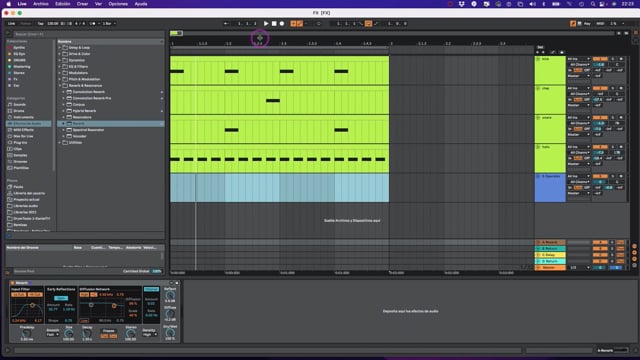The width and height of the screenshot is (640, 360).
Task: Collapse the Reverb & Resonance folder
Action: point(60,85)
